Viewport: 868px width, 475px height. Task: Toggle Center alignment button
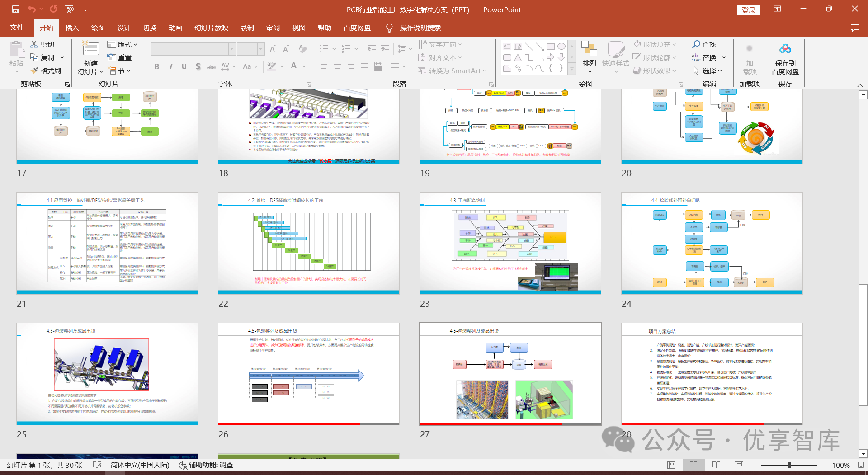338,66
